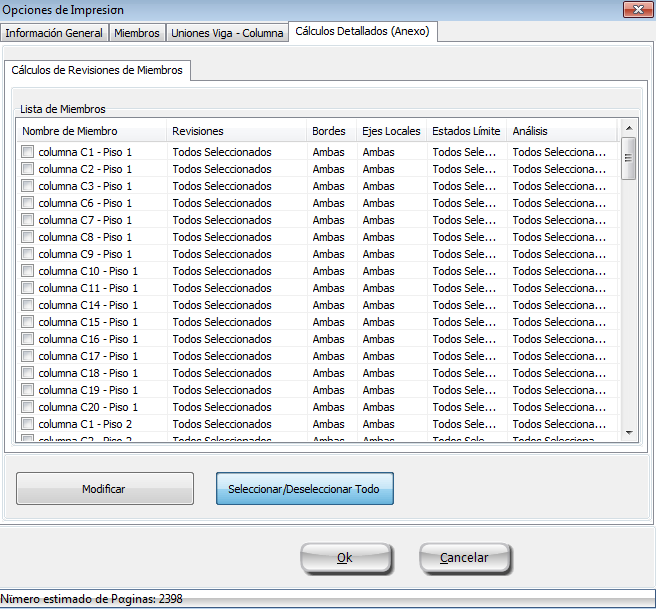This screenshot has width=656, height=609.
Task: Confirm with the Ok button
Action: [345, 558]
